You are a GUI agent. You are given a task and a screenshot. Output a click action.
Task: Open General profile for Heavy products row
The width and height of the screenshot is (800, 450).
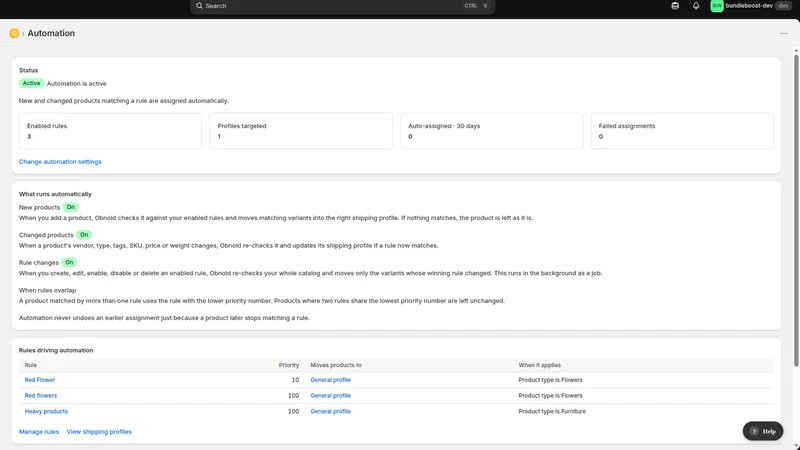(x=331, y=411)
